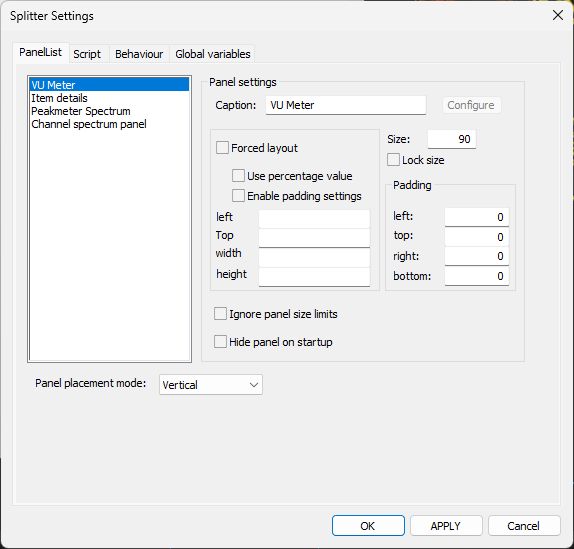The width and height of the screenshot is (574, 549).
Task: Open the Panel placement mode dropdown
Action: pyautogui.click(x=211, y=385)
